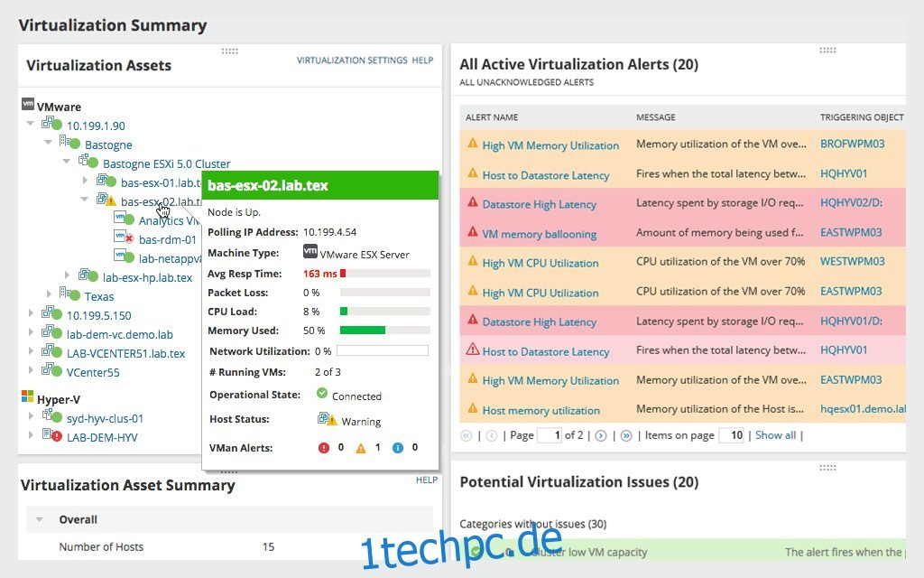Click critical icon beside VM memory ballooning alert
Image resolution: width=924 pixels, height=578 pixels.
point(473,232)
